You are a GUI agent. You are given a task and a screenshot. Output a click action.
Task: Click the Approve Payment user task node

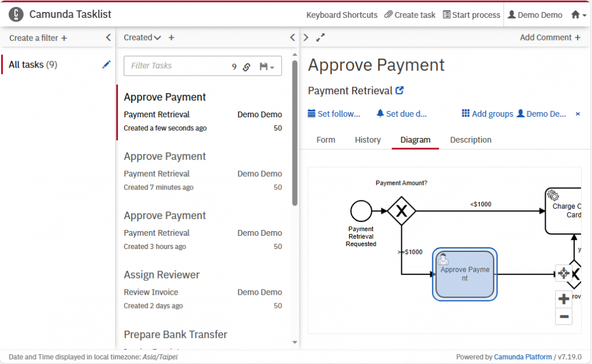coord(465,274)
